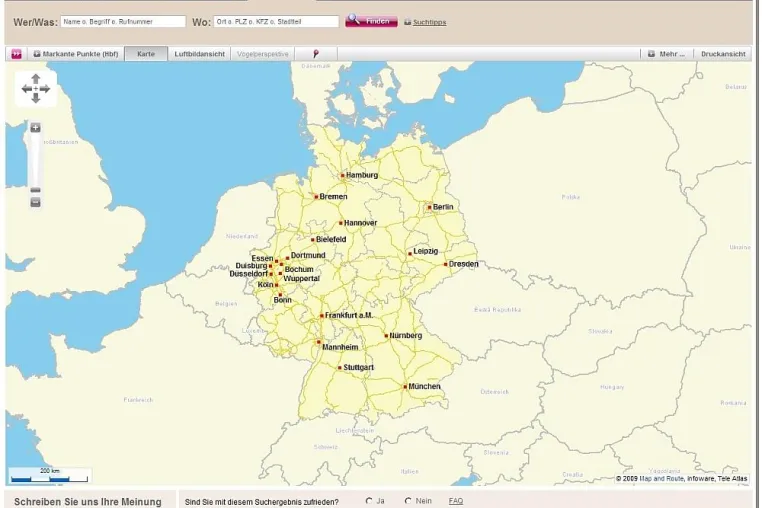
Task: Select the Karte map view tab
Action: tap(146, 54)
